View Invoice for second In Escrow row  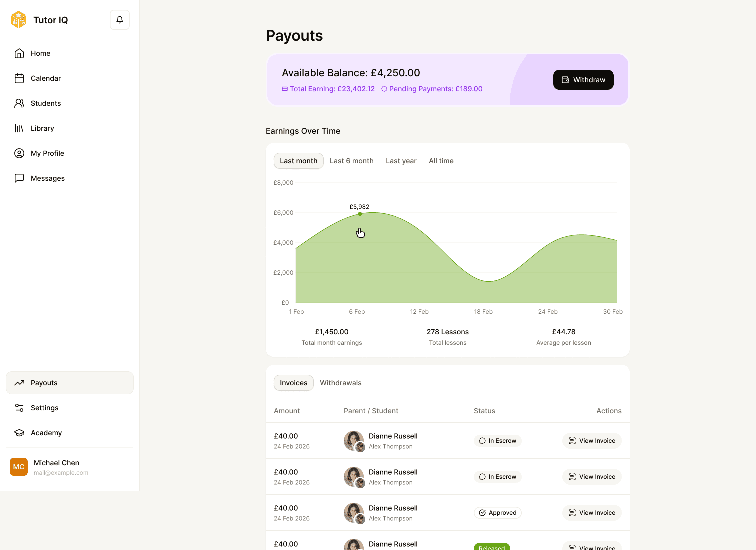tap(592, 477)
